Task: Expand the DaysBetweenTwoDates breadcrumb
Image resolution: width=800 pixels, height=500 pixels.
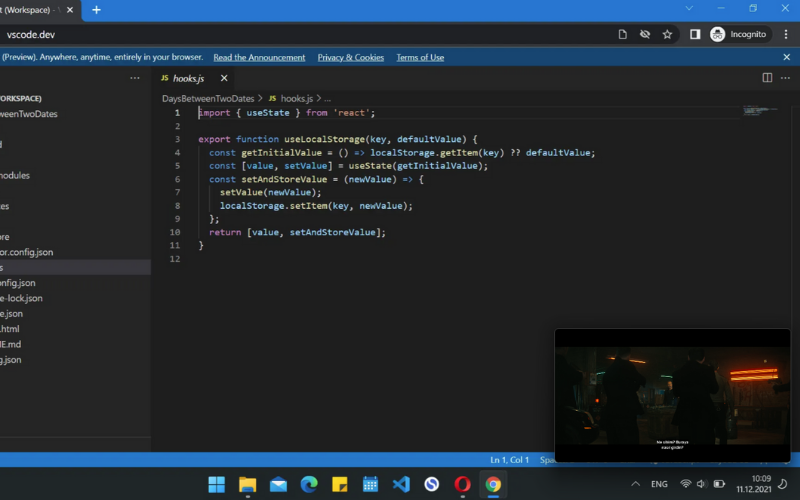Action: coord(209,99)
